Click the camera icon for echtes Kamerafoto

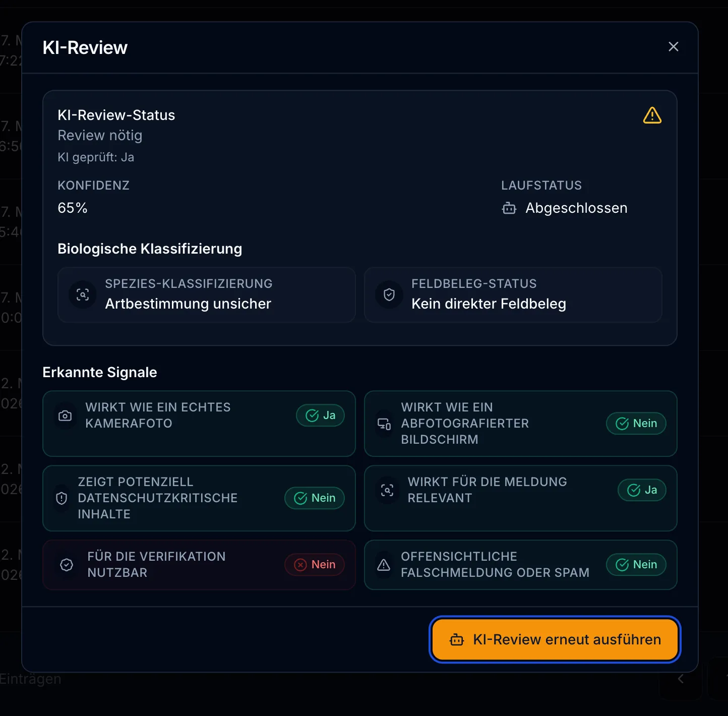(65, 416)
